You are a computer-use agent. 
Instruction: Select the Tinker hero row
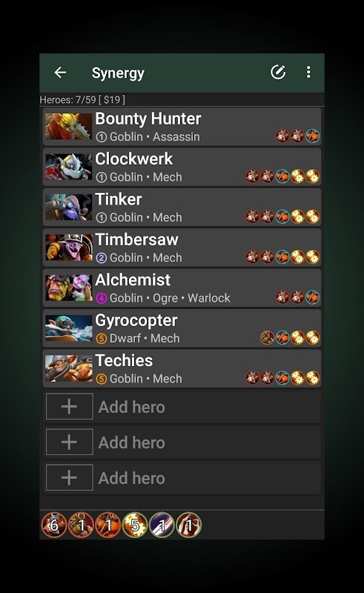pos(182,208)
